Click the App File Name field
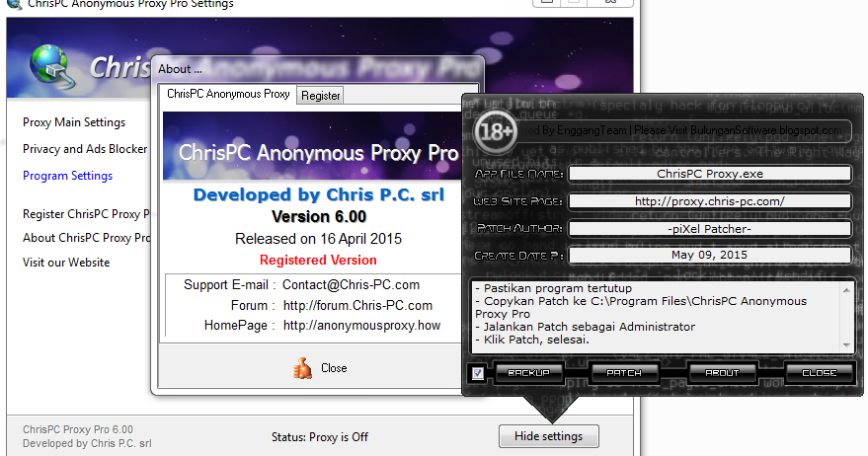The image size is (868, 456). coord(710,174)
